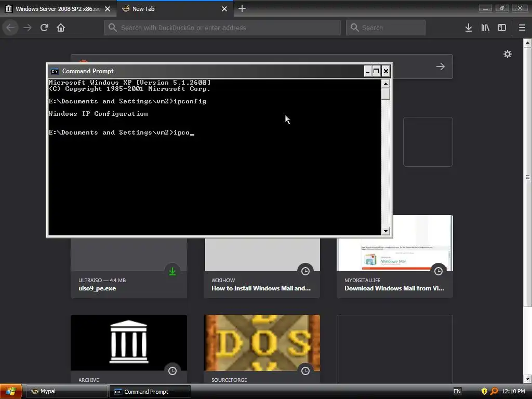Viewport: 532px width, 399px height.
Task: Click the browser page scrollbar thumb
Action: point(527,177)
